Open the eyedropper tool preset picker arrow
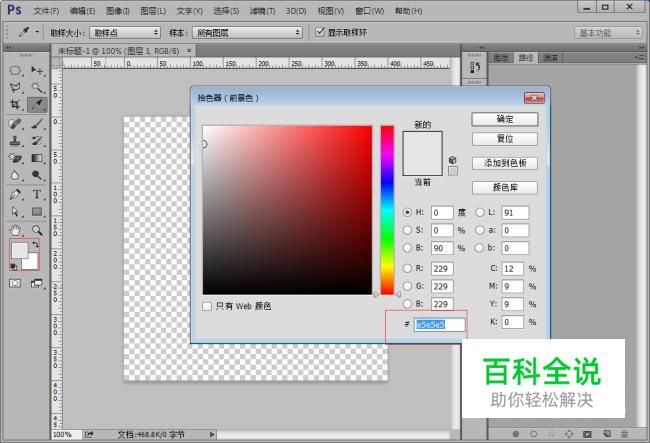The height and width of the screenshot is (443, 650). tap(37, 31)
